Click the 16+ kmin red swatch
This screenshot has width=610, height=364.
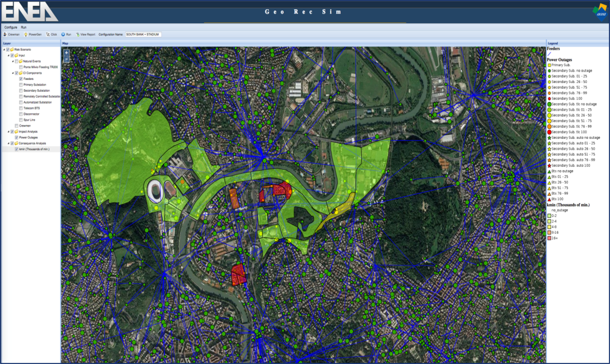coord(549,238)
